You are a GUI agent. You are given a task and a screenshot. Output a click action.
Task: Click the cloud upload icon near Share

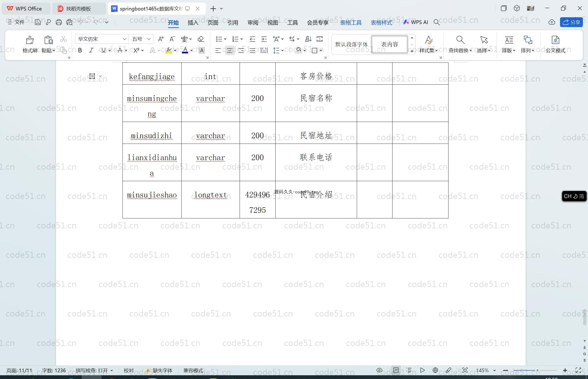click(552, 22)
